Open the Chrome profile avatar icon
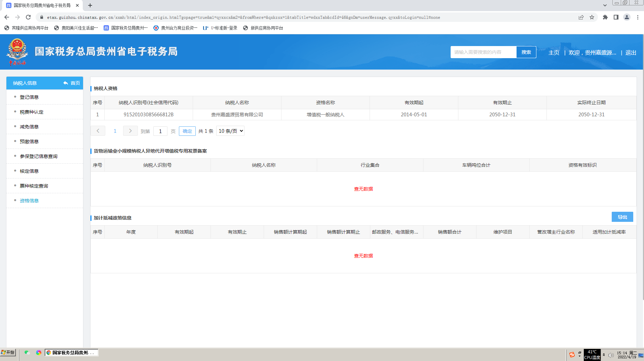 pos(627,17)
